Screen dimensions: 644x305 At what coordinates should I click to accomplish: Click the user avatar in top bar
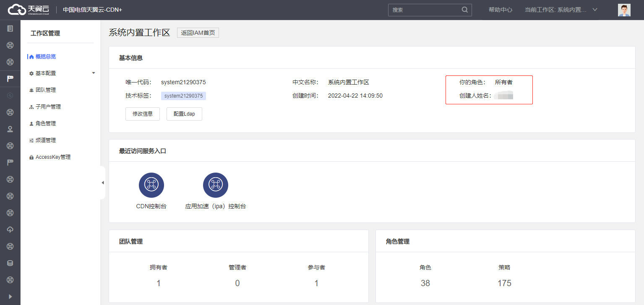point(624,10)
